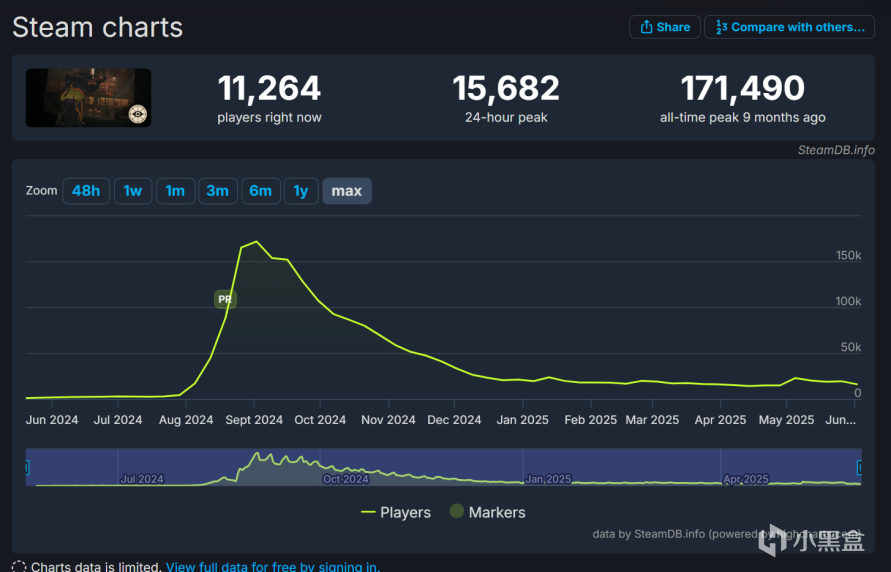
Task: Click the '100k' y-axis label
Action: (848, 301)
